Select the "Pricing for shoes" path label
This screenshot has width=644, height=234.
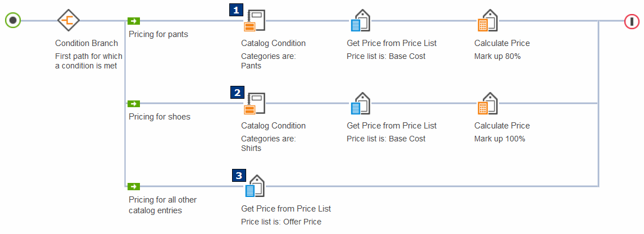pos(160,117)
